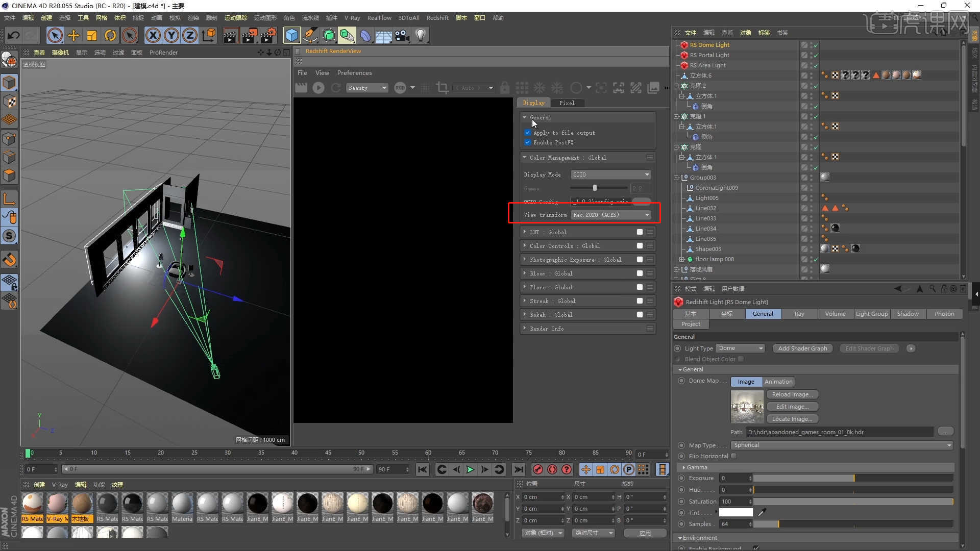The image size is (980, 551).
Task: Switch to the Pixel tab in RenderView
Action: coord(568,103)
